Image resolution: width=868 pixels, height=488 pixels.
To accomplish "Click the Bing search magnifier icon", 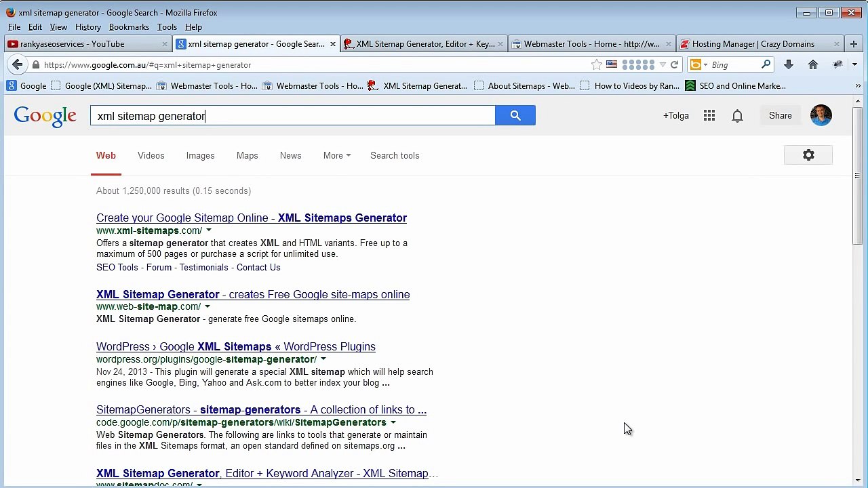I will tap(766, 65).
